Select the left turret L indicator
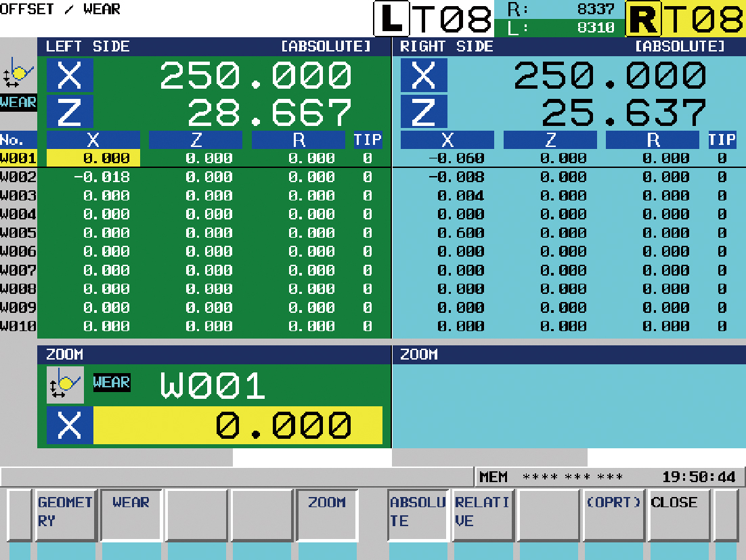This screenshot has width=746, height=560. click(x=391, y=19)
